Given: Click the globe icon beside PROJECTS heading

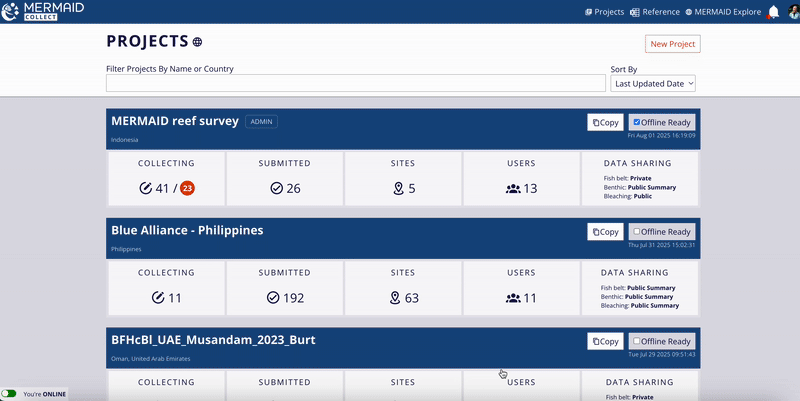Looking at the screenshot, I should (197, 42).
